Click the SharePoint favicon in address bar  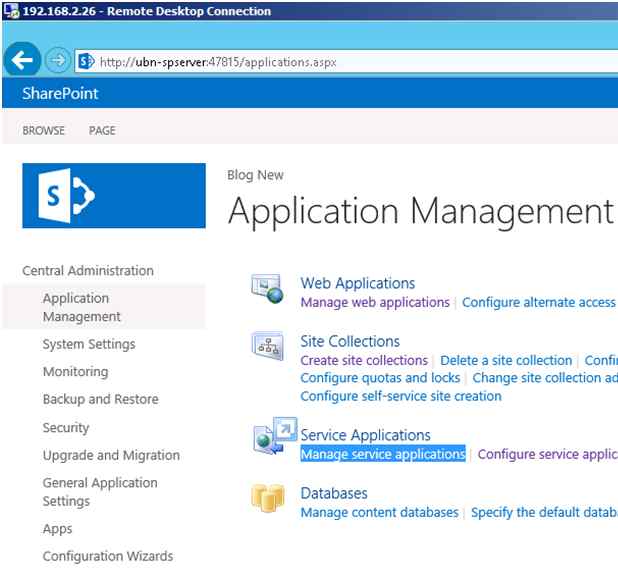(86, 61)
